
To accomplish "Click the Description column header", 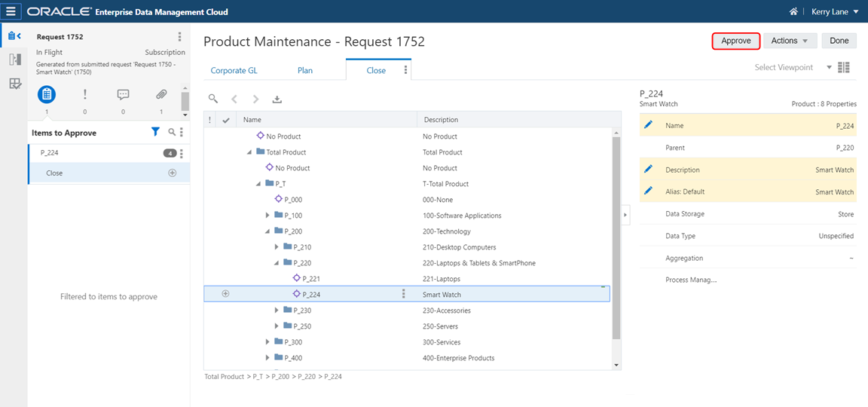I will tap(518, 120).
